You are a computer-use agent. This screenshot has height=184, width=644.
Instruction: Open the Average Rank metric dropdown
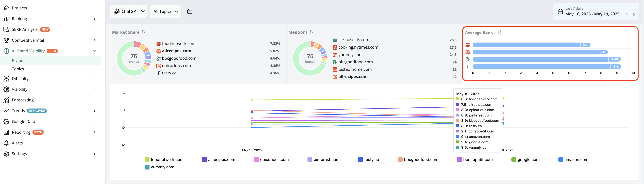click(481, 32)
